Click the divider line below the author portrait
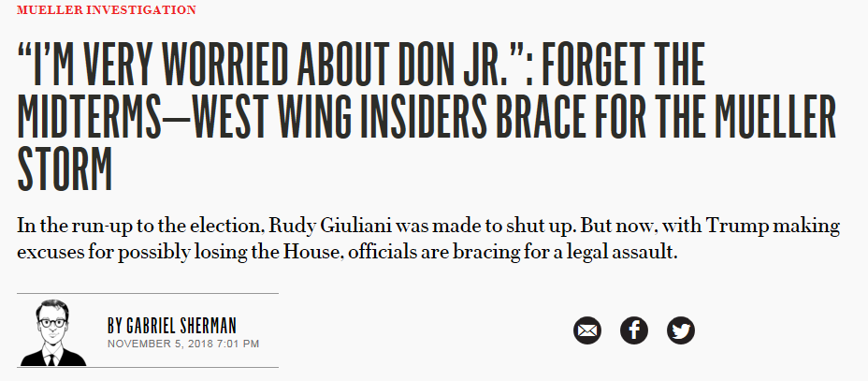 click(147, 367)
